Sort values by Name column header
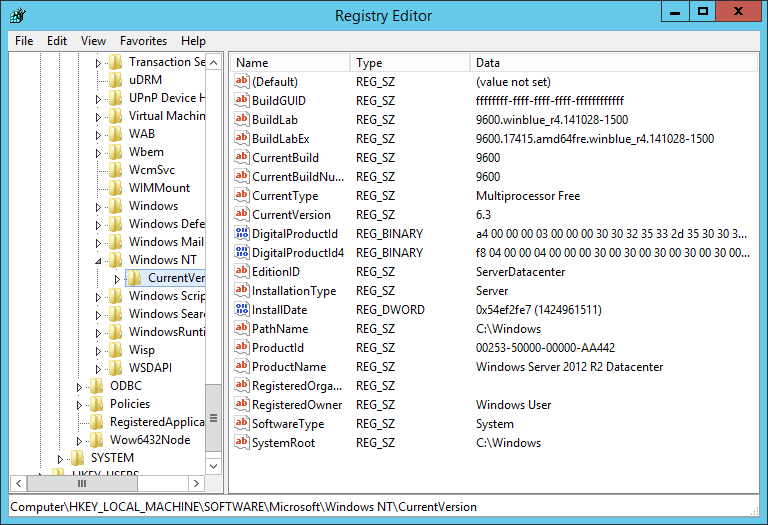Viewport: 768px width, 525px height. [x=290, y=63]
